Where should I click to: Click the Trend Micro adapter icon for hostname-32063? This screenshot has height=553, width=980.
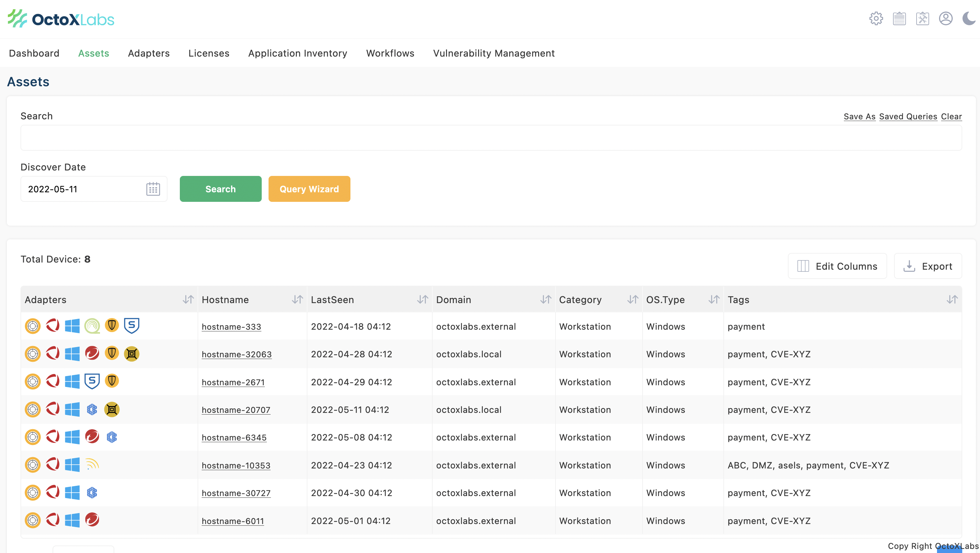[92, 354]
